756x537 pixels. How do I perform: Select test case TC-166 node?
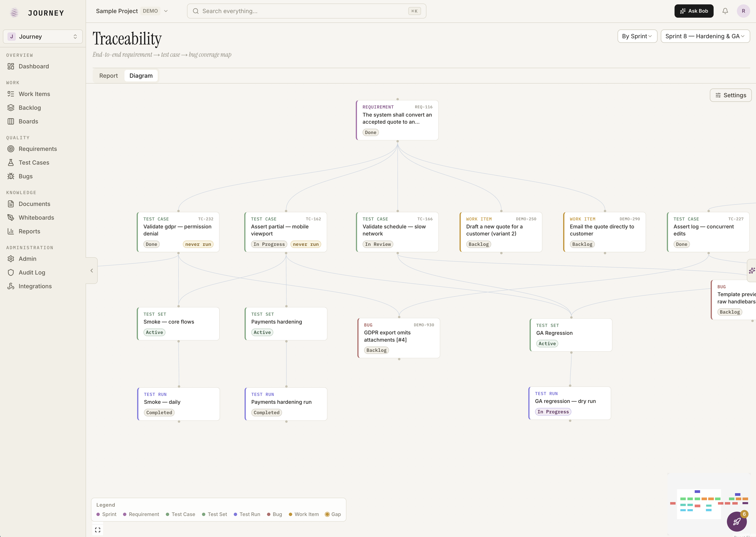click(397, 232)
